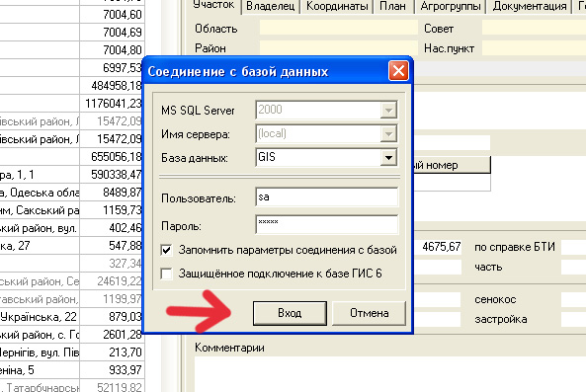Select table cell 547,88

coord(112,246)
